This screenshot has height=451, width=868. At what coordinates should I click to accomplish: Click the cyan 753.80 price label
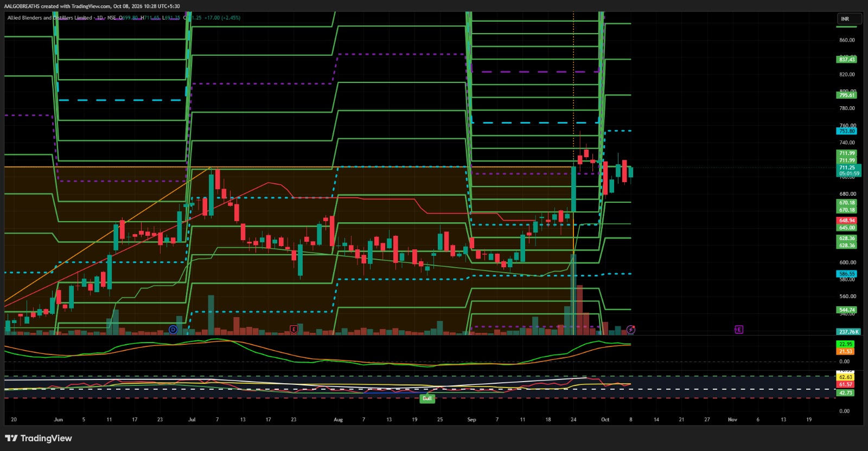(x=847, y=131)
